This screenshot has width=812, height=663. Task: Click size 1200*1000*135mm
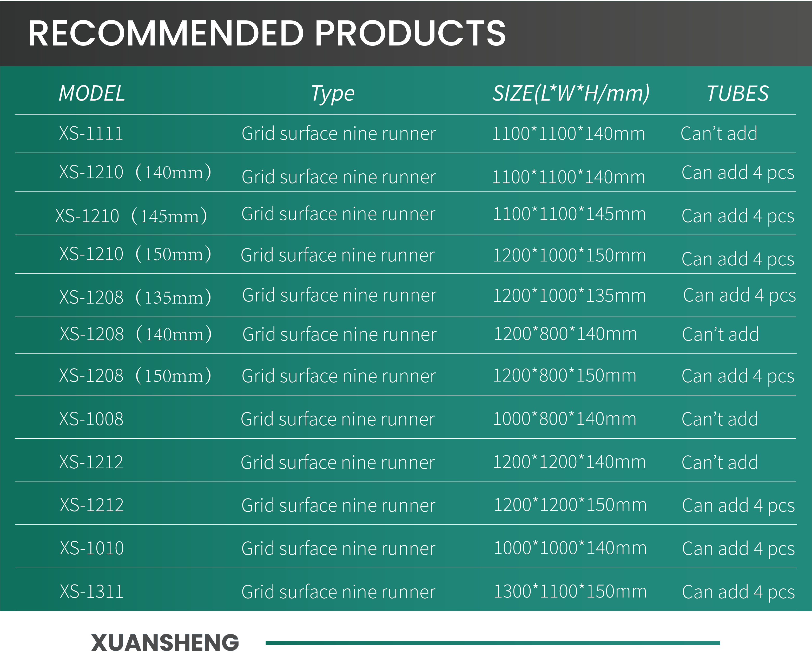pyautogui.click(x=569, y=296)
